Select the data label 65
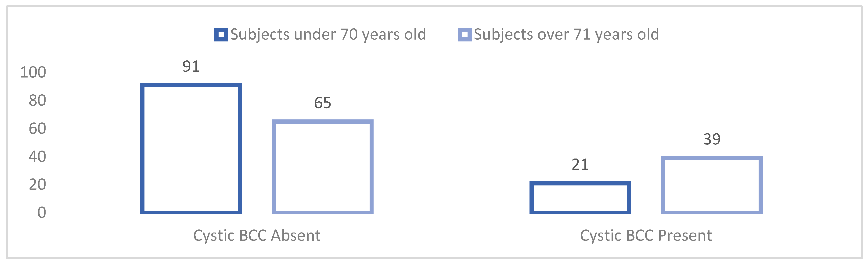Screen dimensions: 868x266 (x=322, y=103)
